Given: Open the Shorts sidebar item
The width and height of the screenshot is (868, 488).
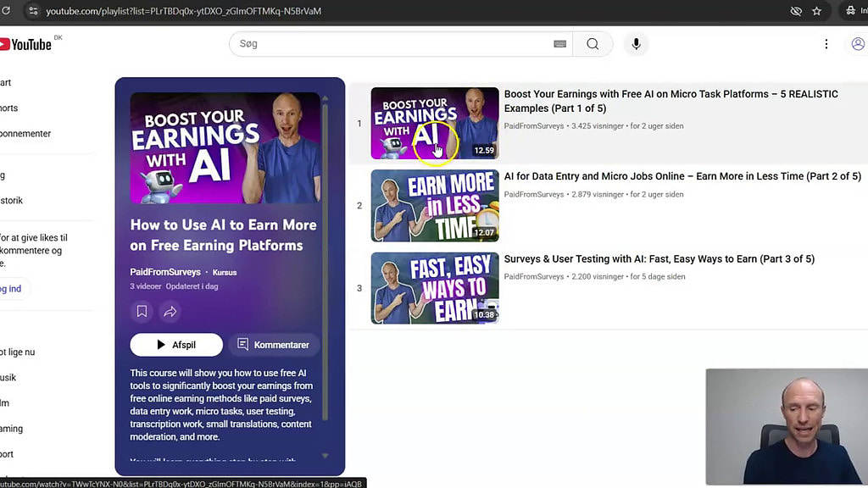Looking at the screenshot, I should coord(8,108).
